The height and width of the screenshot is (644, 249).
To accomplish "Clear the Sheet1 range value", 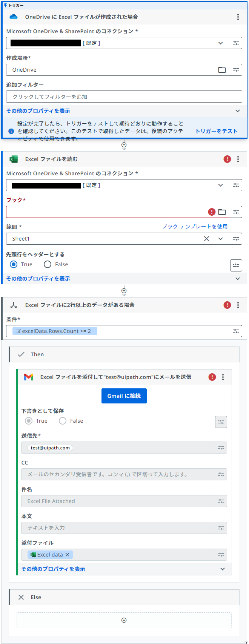I will point(207,239).
